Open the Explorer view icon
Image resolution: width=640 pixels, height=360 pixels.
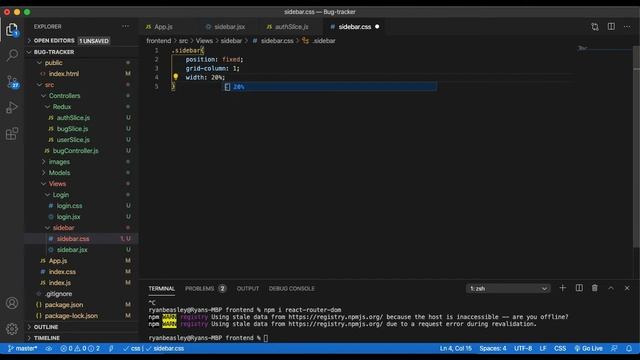tap(12, 29)
